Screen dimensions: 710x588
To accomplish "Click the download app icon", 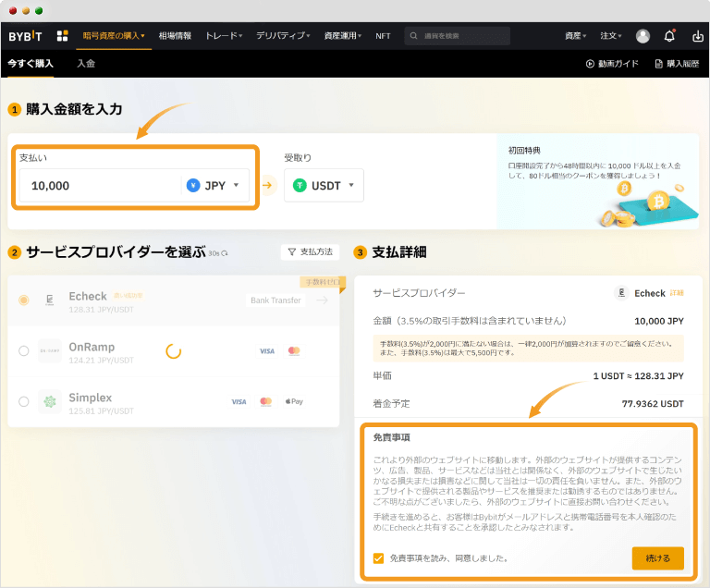I will (698, 36).
